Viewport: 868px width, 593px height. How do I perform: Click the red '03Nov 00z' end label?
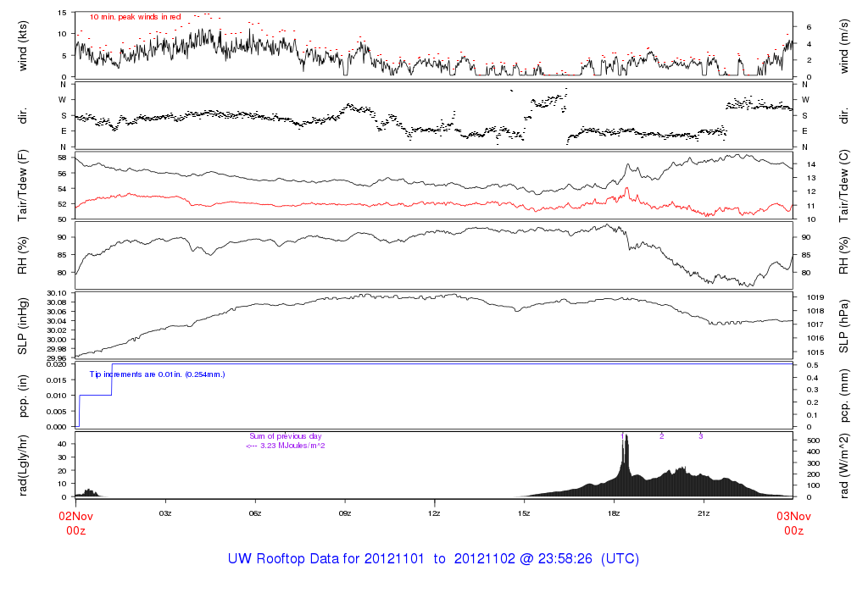(793, 522)
